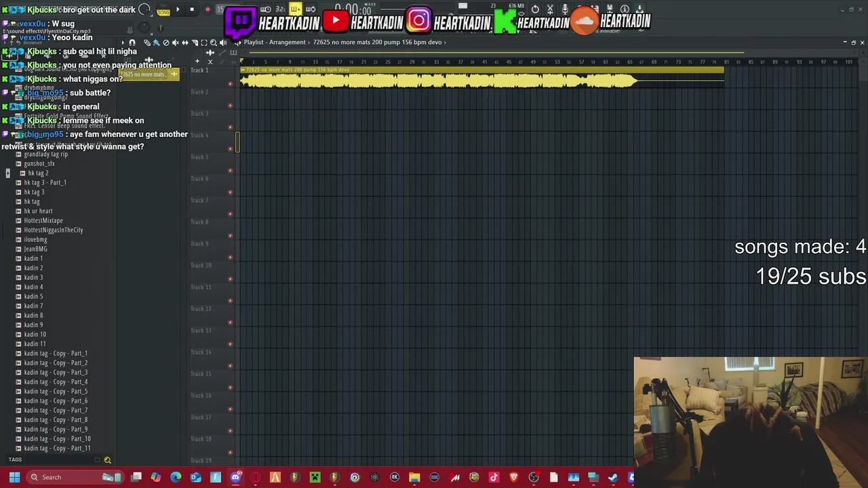This screenshot has width=868, height=488.
Task: Select the kadin 11 sample in browser
Action: click(35, 344)
